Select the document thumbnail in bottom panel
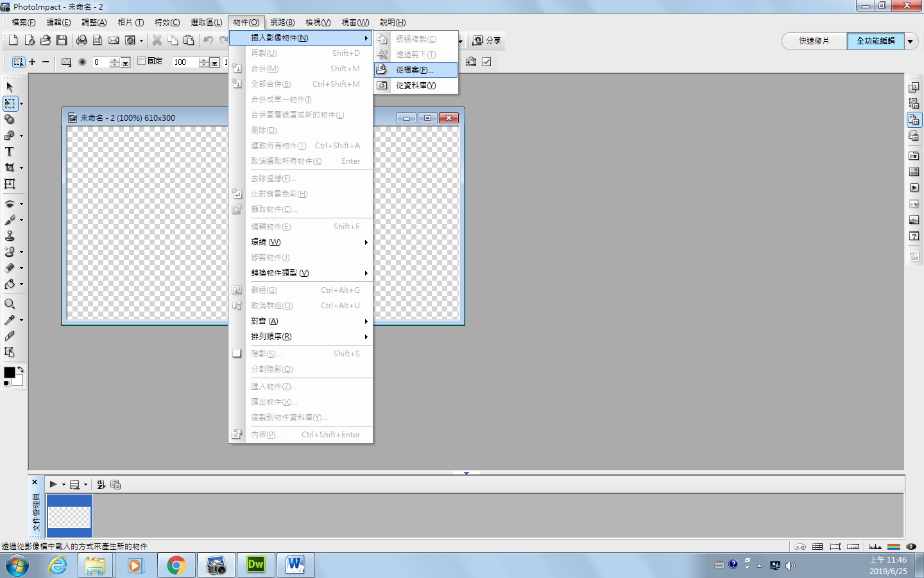Viewport: 924px width, 578px height. (x=69, y=516)
